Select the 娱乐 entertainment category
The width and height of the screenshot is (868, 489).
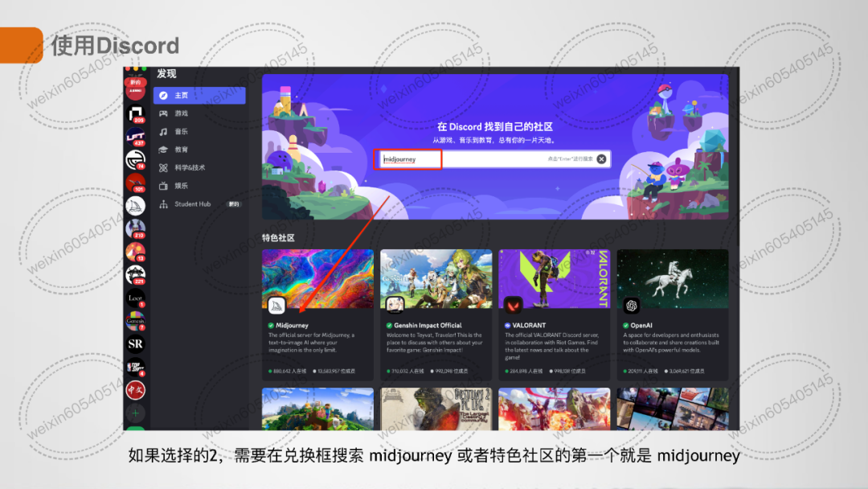click(199, 186)
